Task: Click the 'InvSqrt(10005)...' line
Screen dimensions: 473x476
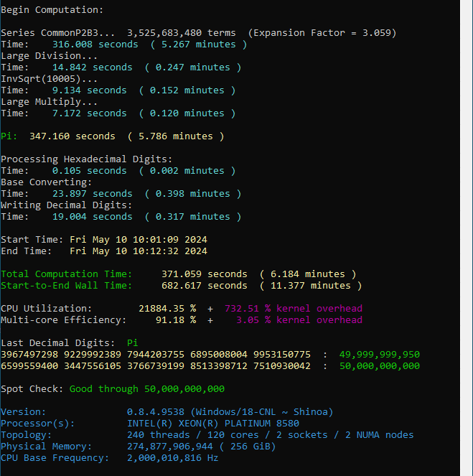Action: [49, 79]
